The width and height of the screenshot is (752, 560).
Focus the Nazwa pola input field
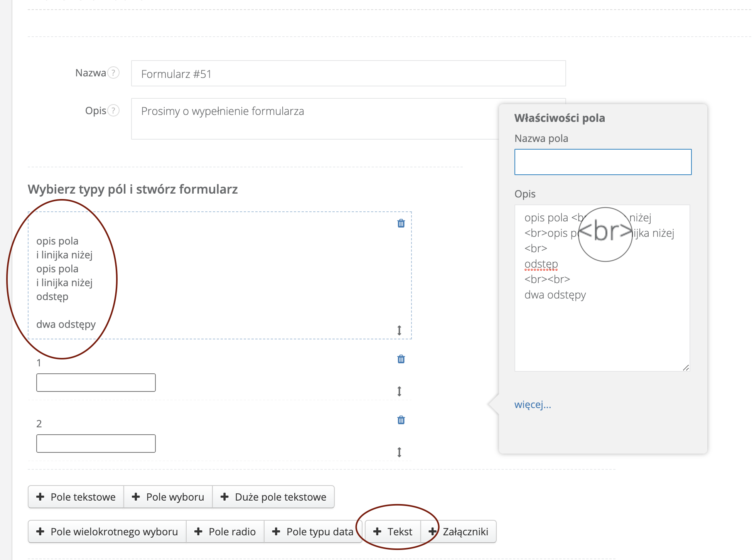click(x=603, y=162)
